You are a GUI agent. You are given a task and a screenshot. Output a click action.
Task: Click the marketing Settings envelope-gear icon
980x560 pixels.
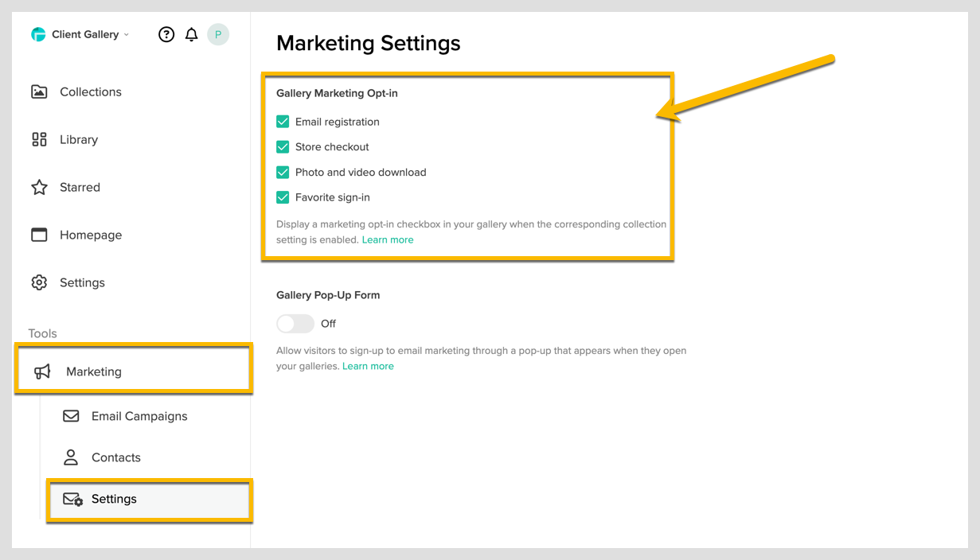[72, 500]
